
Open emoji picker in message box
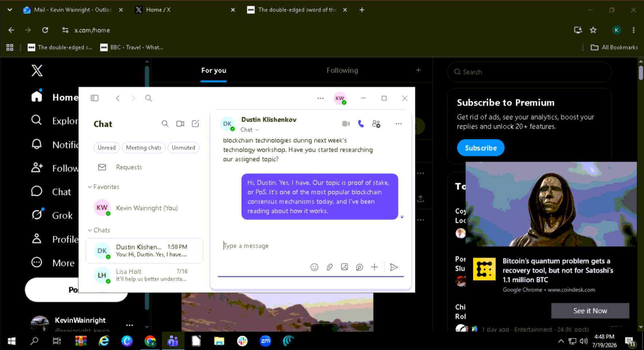point(314,267)
